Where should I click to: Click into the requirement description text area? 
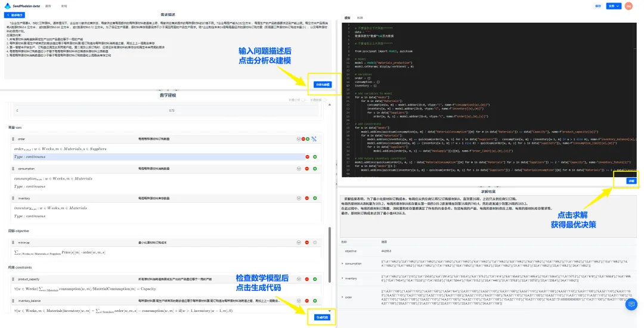click(x=168, y=48)
